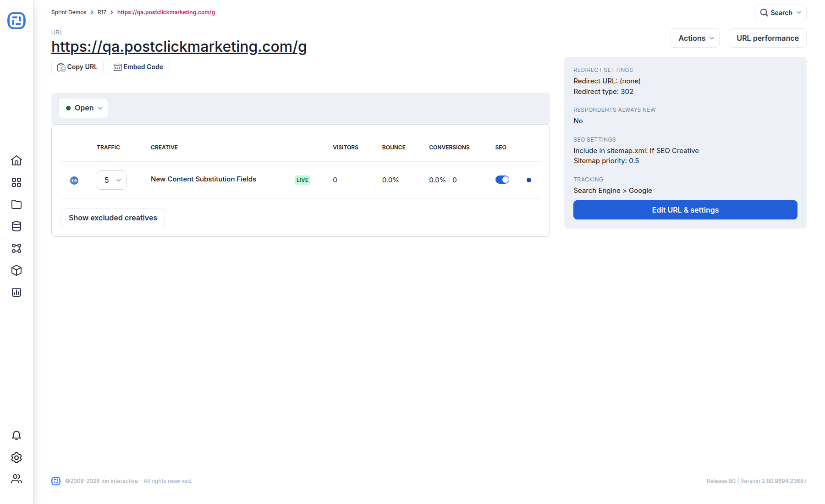Click the small ion logo in footer
This screenshot has width=825, height=504.
coord(56,481)
